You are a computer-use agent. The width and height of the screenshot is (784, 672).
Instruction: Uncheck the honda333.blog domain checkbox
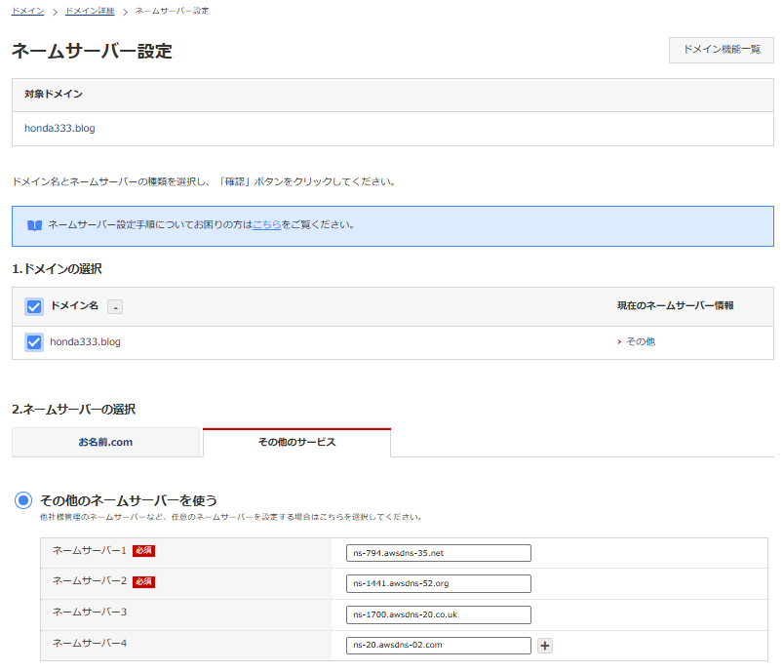(x=34, y=342)
